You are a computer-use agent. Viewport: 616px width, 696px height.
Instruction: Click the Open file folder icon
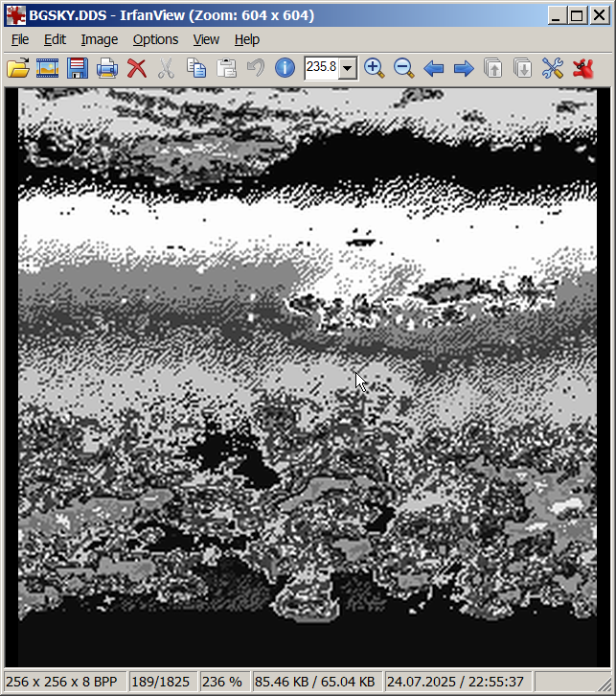pyautogui.click(x=18, y=68)
